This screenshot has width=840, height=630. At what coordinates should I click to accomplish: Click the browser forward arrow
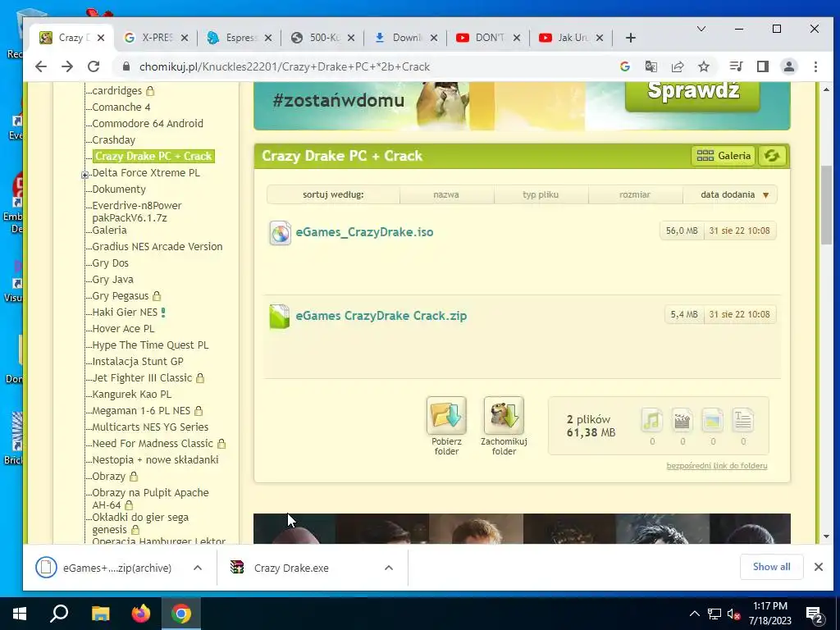tap(67, 66)
